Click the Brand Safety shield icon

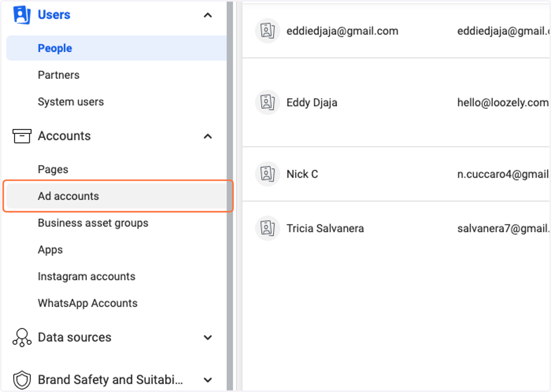tap(22, 380)
